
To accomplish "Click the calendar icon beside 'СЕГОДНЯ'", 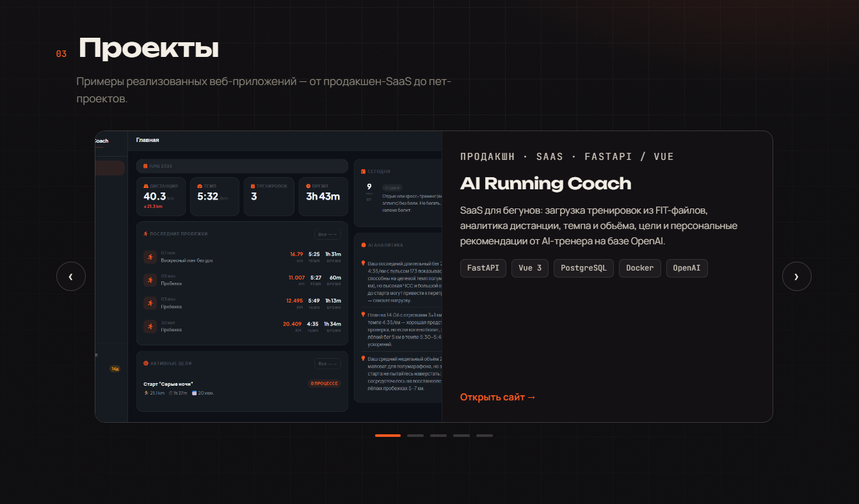I will click(x=363, y=171).
